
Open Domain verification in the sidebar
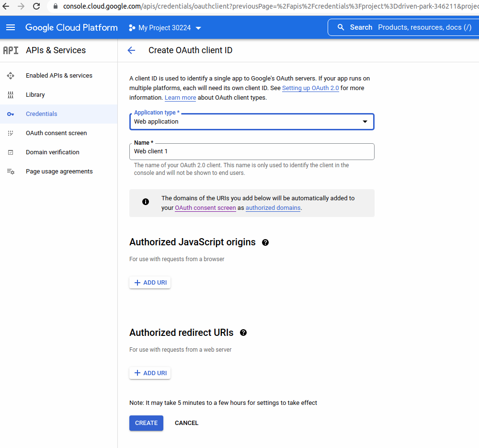pos(59,152)
